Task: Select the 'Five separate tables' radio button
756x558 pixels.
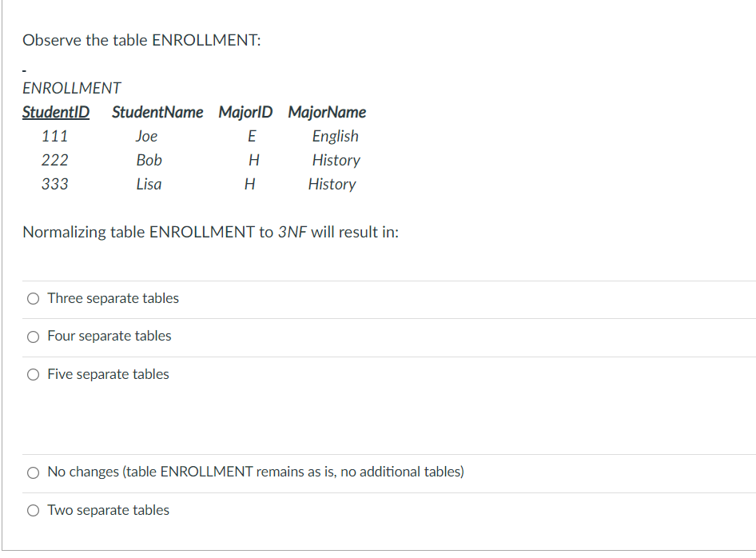Action: pos(33,374)
